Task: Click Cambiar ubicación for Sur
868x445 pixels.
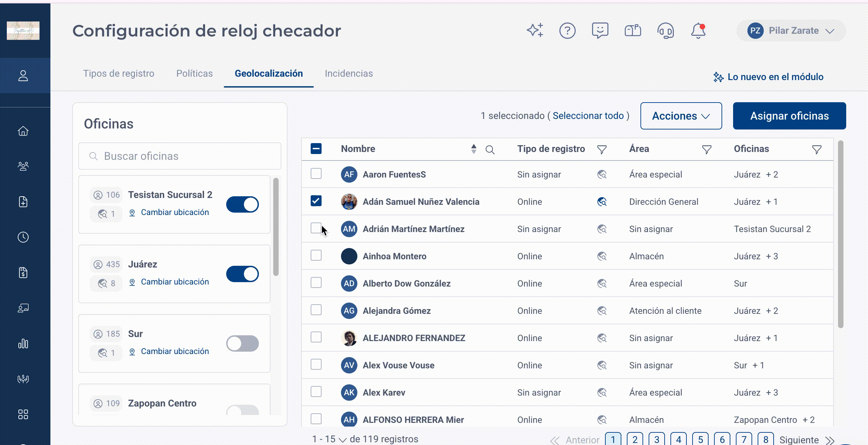Action: pyautogui.click(x=169, y=352)
